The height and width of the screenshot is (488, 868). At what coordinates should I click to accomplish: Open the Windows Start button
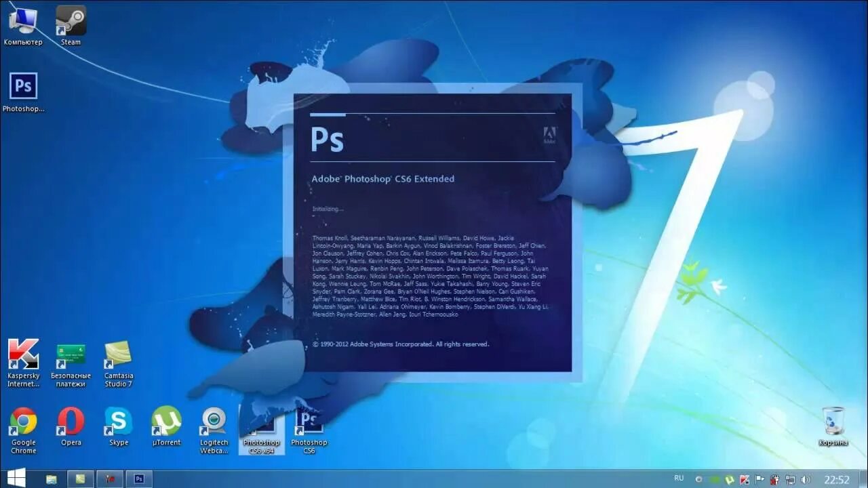coord(16,479)
